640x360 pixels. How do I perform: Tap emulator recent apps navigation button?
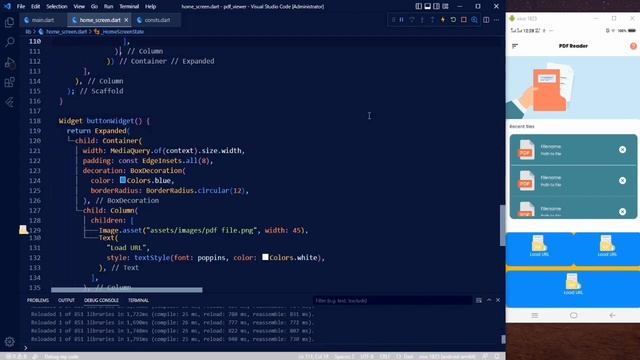point(535,316)
